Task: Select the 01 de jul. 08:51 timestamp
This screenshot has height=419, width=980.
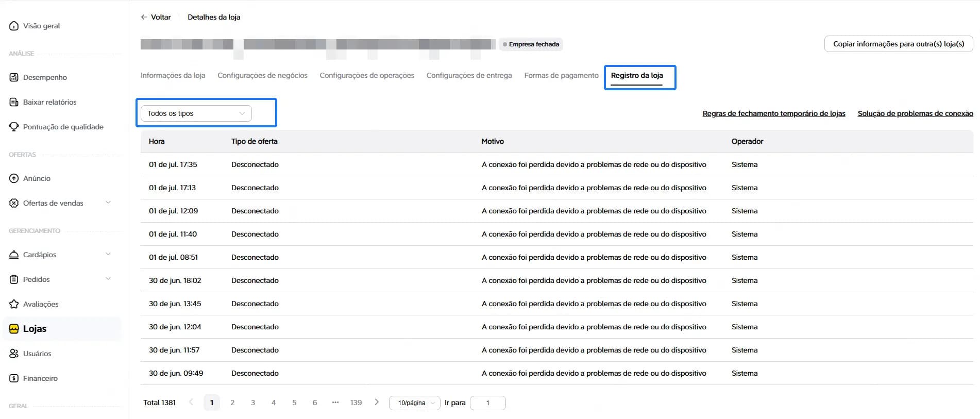Action: pyautogui.click(x=174, y=257)
